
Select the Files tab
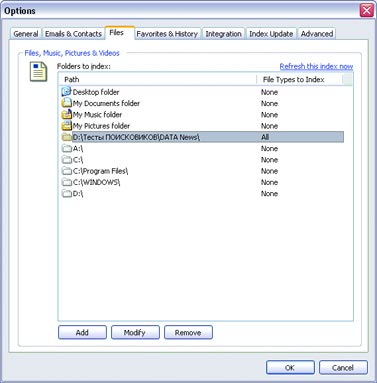[x=120, y=33]
